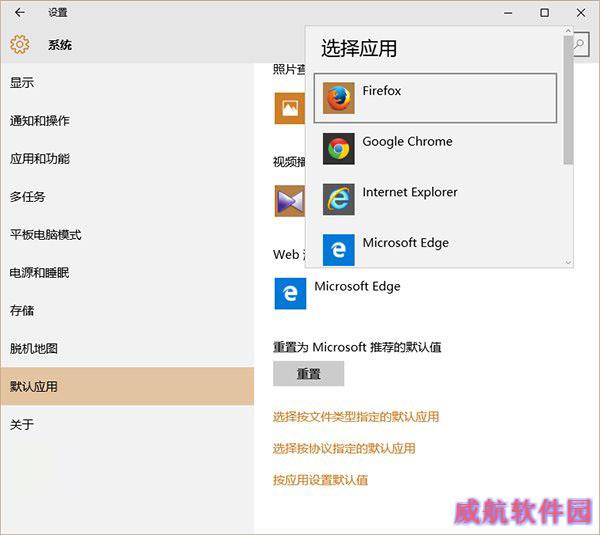
Task: Open 通知和操作 settings
Action: 127,121
